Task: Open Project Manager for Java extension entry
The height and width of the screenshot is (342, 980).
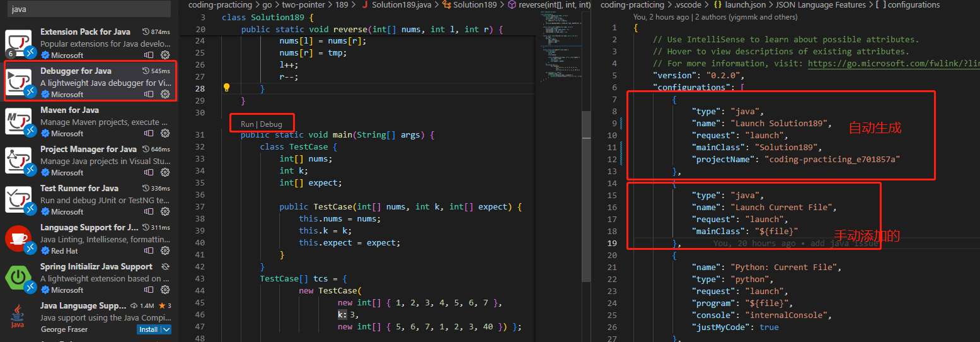Action: pyautogui.click(x=88, y=160)
